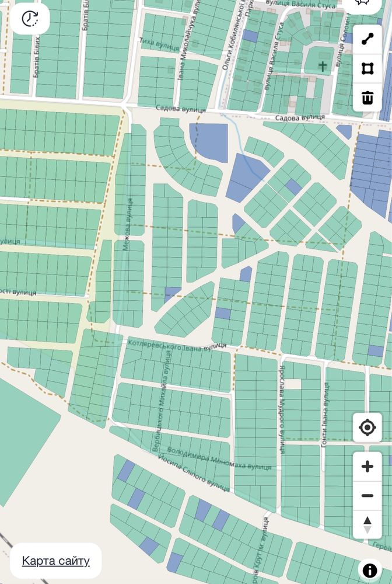Click the partially visible top-right button

click(363, 4)
